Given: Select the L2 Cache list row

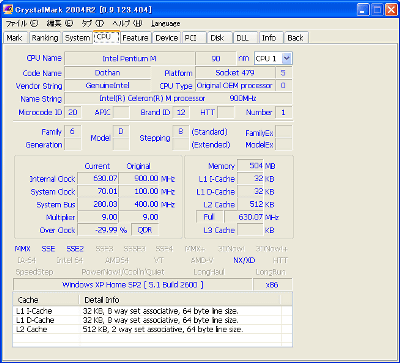Looking at the screenshot, I should point(152,329).
